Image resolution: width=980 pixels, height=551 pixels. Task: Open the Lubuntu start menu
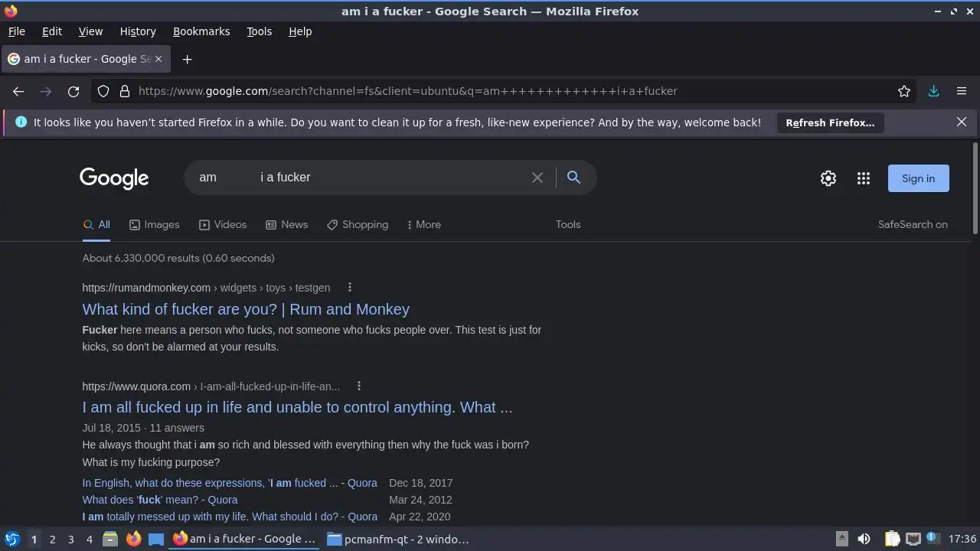pos(11,539)
